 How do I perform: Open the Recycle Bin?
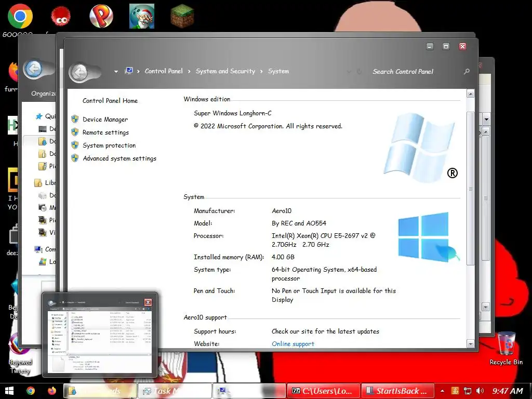point(506,348)
